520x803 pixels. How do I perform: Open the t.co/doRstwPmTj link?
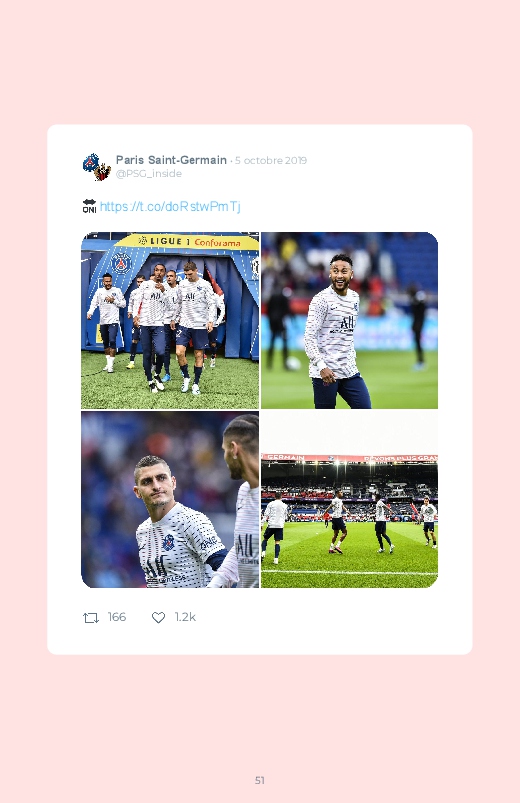[170, 206]
